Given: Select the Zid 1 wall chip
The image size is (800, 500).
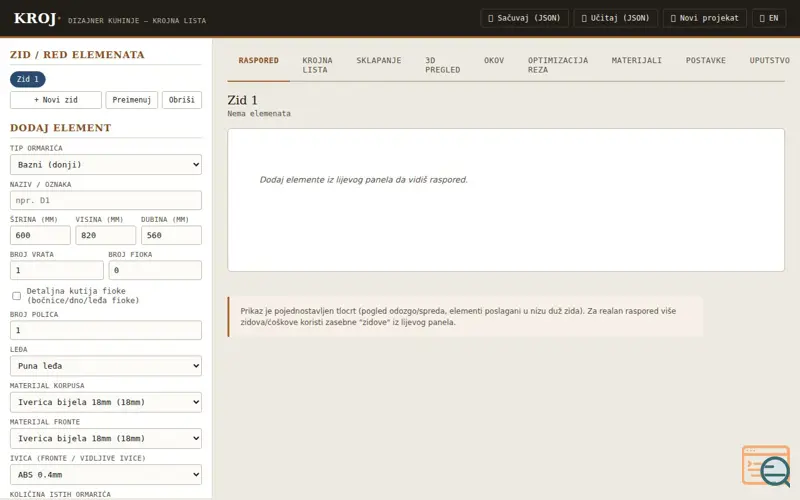Looking at the screenshot, I should click(28, 79).
